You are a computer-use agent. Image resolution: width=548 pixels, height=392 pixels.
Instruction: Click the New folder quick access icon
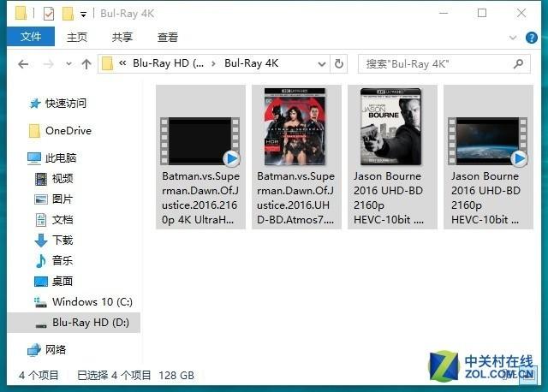(x=68, y=14)
